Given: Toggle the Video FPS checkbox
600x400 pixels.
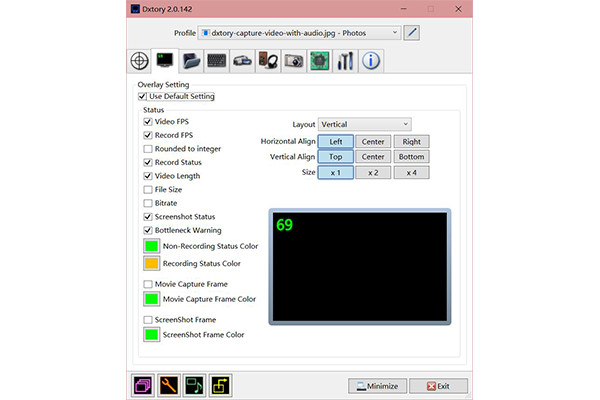Looking at the screenshot, I should pos(148,122).
